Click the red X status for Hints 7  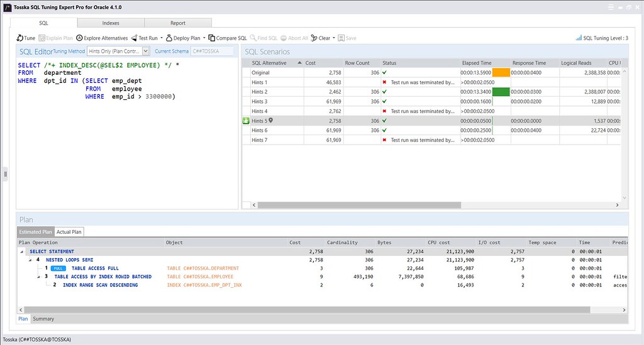(384, 140)
